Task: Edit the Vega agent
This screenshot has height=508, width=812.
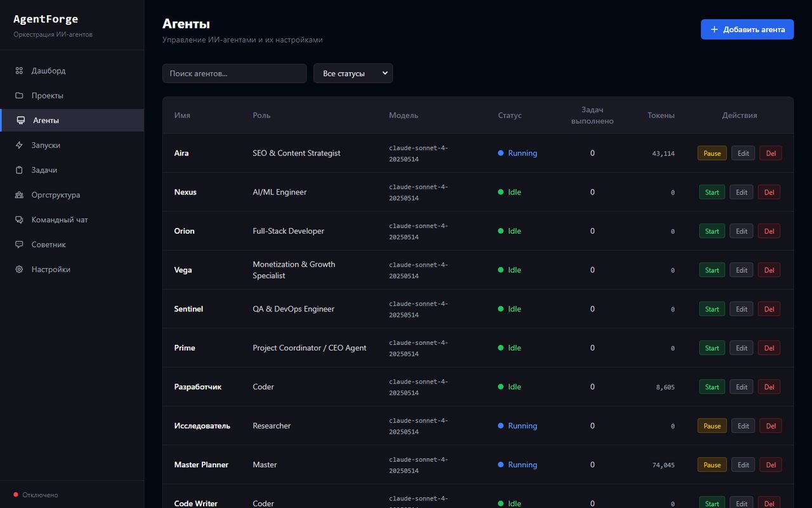Action: click(x=742, y=270)
